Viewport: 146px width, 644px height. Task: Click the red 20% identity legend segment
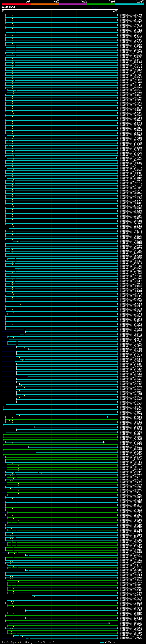click(16, 4)
